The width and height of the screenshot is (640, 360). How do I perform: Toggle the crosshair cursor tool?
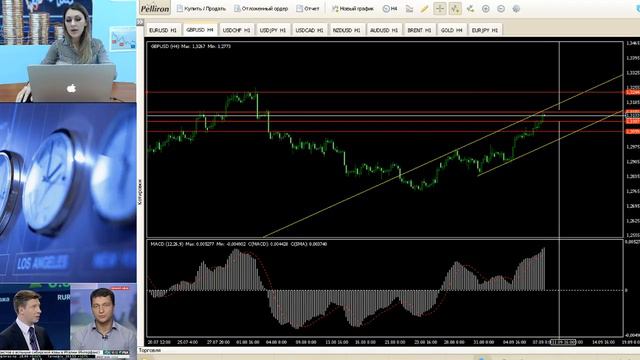point(440,8)
